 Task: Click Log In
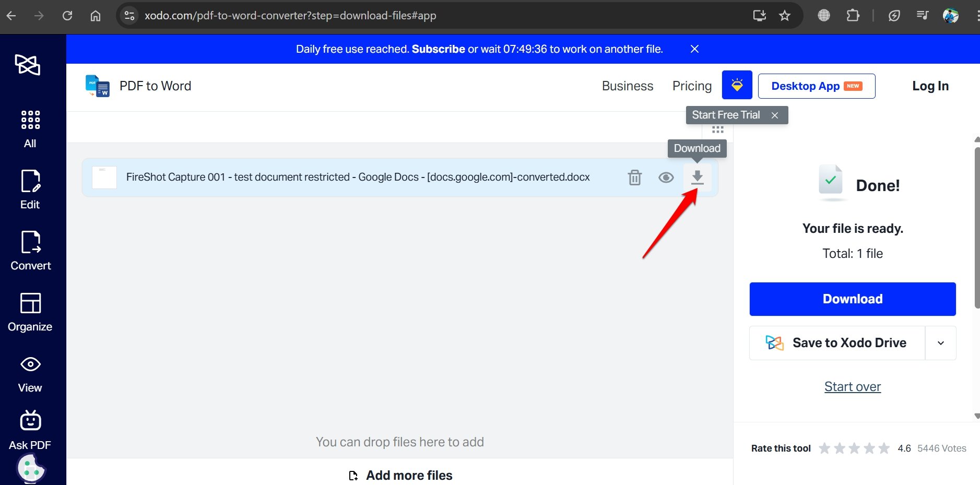point(930,86)
